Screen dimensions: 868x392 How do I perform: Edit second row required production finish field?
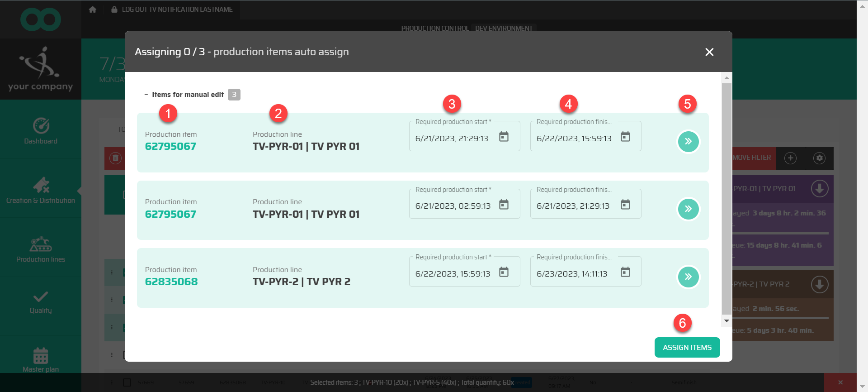[573, 206]
